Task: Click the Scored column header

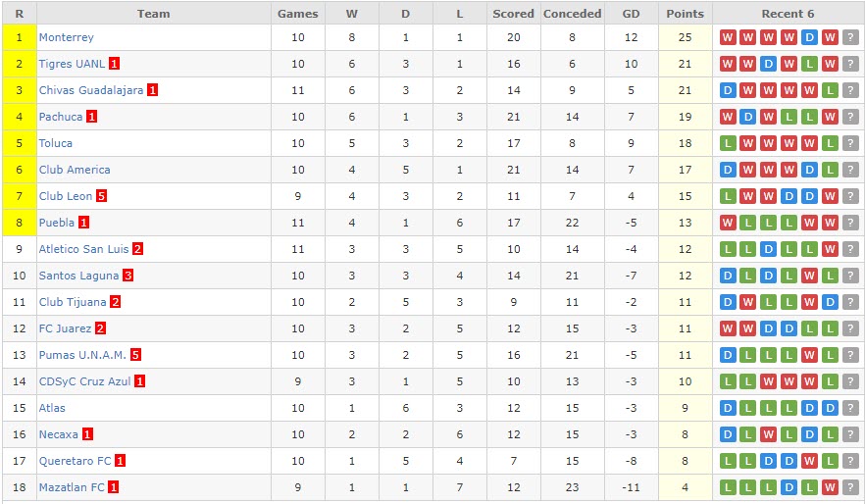Action: (513, 14)
